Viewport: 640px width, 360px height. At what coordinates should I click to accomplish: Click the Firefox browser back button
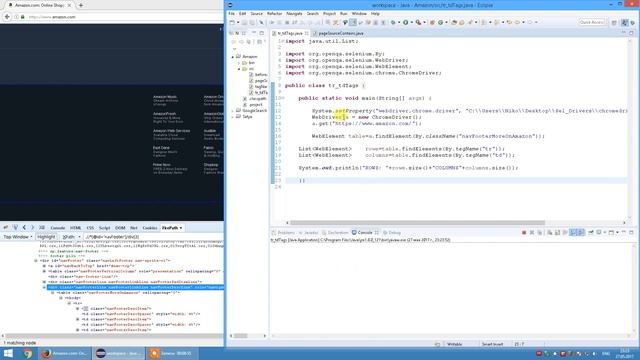coord(7,17)
